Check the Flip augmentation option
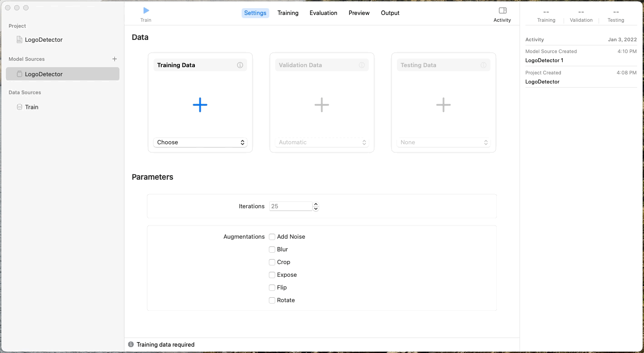This screenshot has height=353, width=644. [x=272, y=288]
